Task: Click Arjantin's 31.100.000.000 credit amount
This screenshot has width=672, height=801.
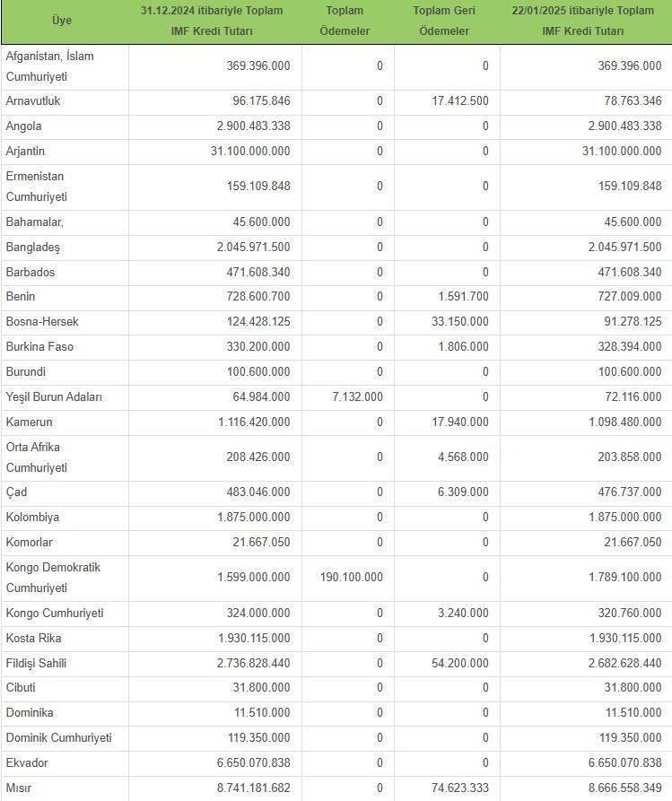Action: (250, 152)
